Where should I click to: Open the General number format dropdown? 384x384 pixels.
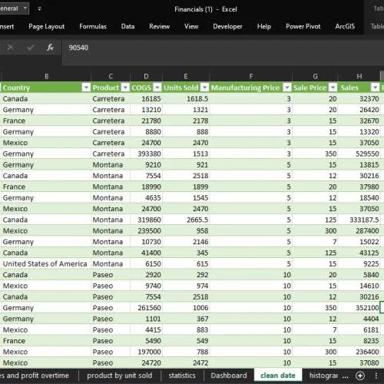coord(25,8)
